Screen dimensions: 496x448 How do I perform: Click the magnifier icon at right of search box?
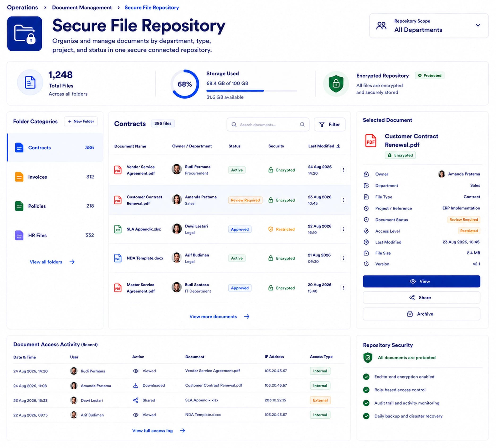point(302,125)
